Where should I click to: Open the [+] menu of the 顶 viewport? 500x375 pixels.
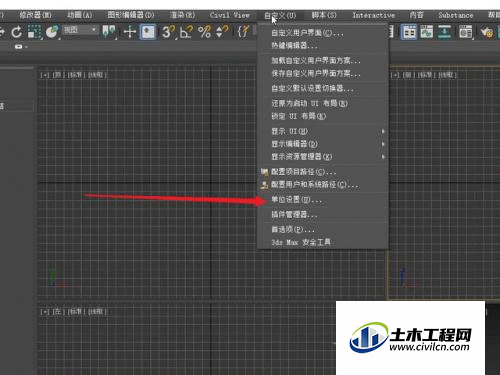[x=45, y=75]
